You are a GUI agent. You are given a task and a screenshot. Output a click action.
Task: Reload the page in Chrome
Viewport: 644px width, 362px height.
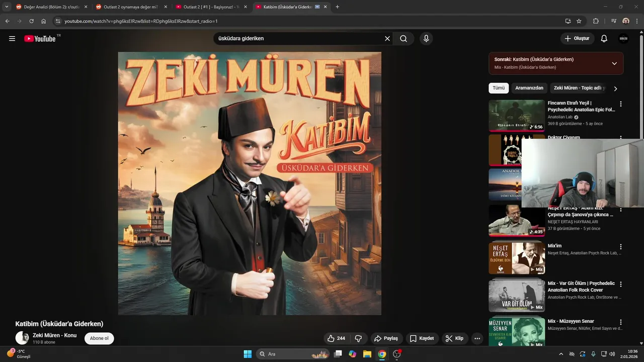pos(31,21)
